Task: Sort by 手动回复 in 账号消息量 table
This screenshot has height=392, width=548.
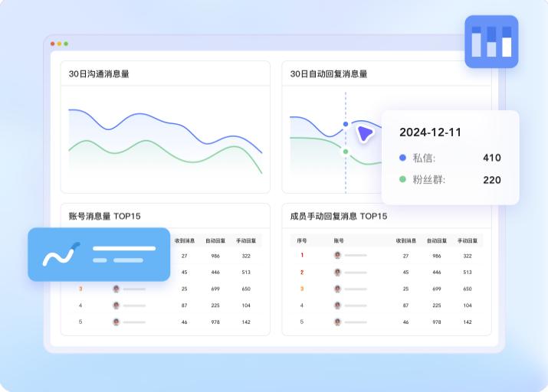Action: pos(246,240)
